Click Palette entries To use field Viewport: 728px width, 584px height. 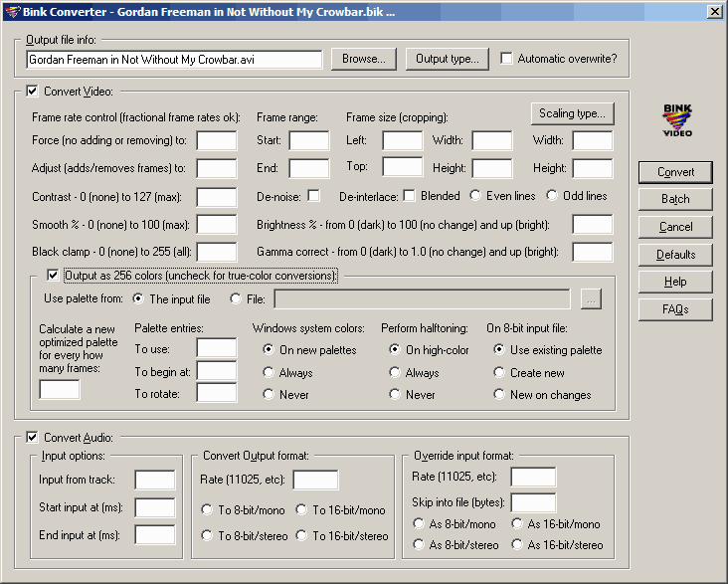pyautogui.click(x=217, y=348)
